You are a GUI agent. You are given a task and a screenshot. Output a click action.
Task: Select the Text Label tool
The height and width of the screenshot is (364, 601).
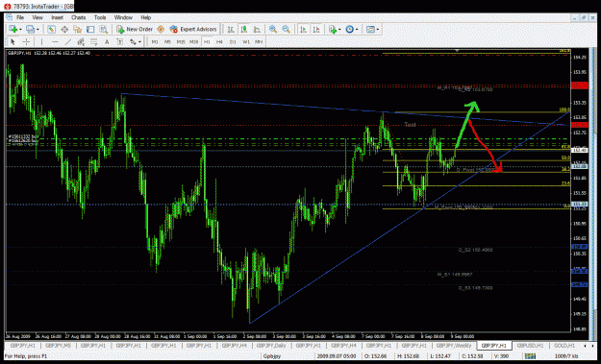pyautogui.click(x=120, y=41)
